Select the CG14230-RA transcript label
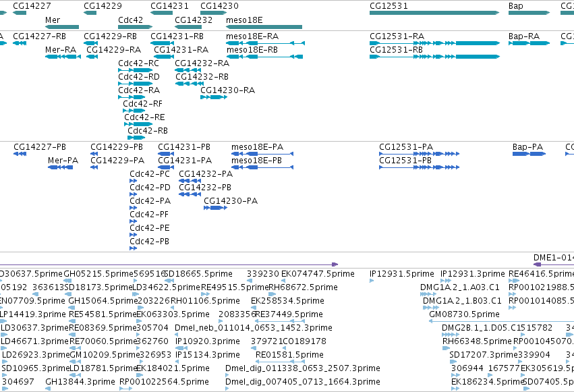Image resolution: width=574 pixels, height=392 pixels. (x=227, y=90)
